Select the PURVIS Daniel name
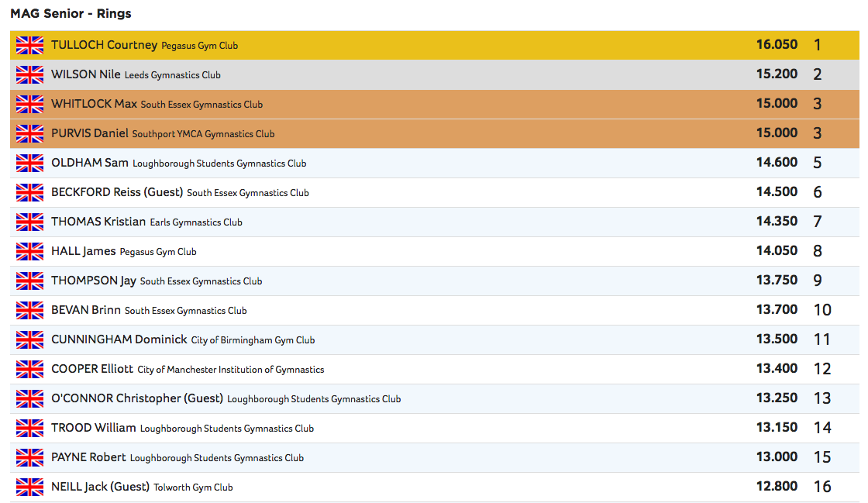 tap(89, 133)
